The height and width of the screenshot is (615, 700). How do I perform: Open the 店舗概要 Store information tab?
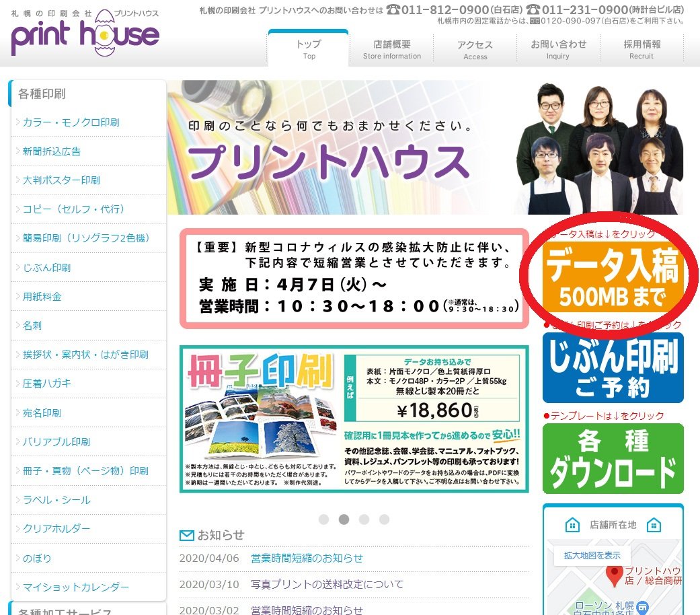[391, 49]
